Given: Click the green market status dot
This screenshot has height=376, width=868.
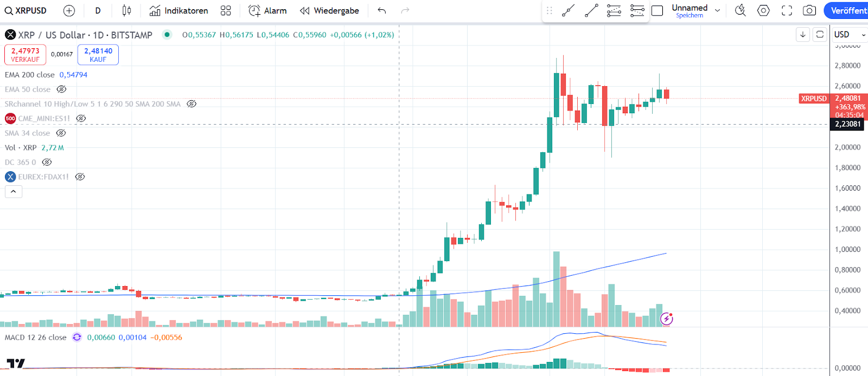Looking at the screenshot, I should pos(167,35).
